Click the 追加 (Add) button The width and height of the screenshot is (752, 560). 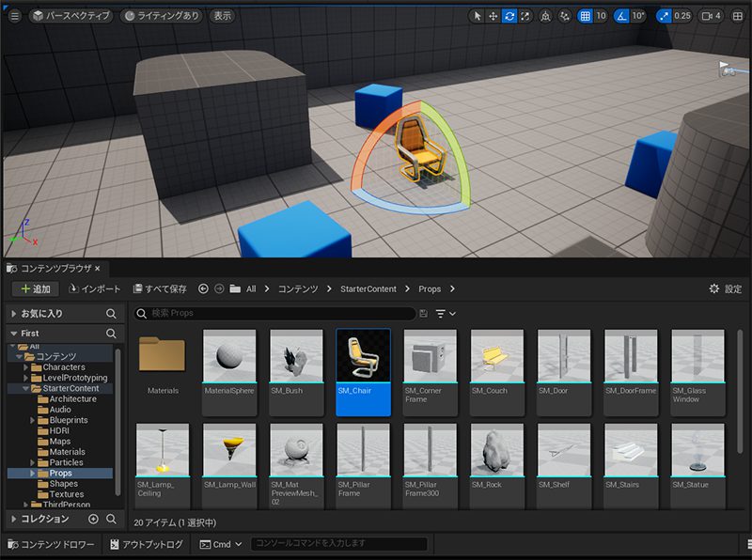[36, 288]
